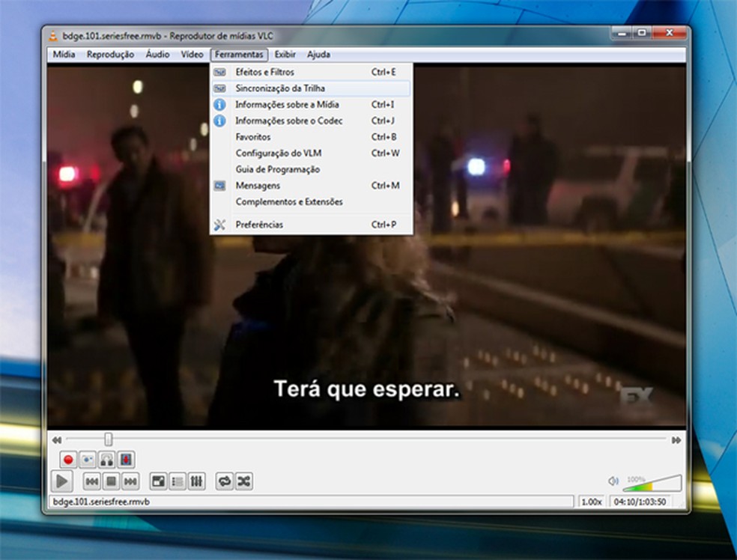
Task: Click the video display area
Action: pos(366,246)
